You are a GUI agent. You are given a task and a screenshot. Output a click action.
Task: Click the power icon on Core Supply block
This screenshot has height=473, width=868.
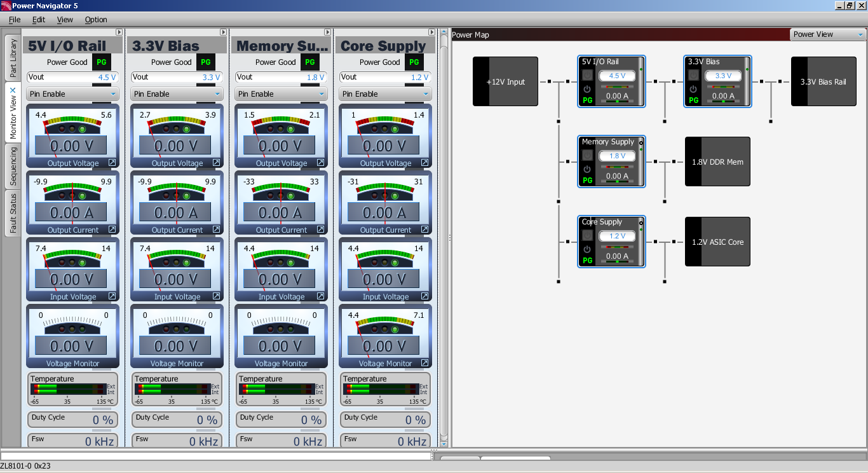click(587, 250)
